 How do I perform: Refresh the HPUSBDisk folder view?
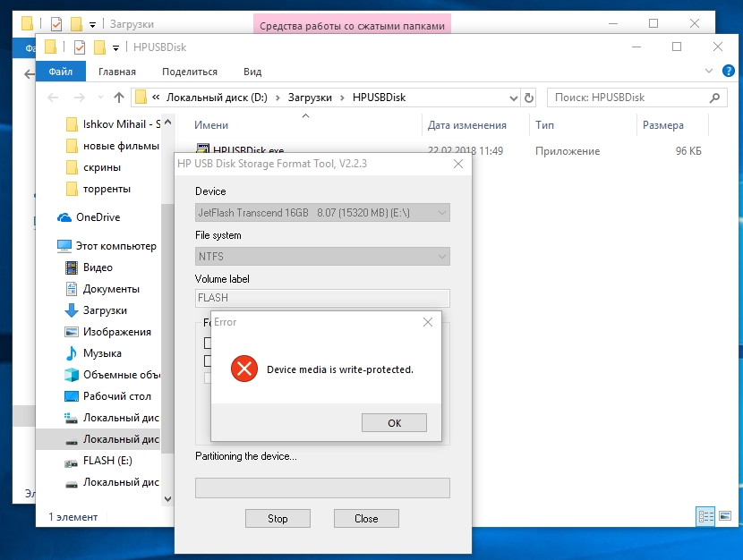click(529, 98)
